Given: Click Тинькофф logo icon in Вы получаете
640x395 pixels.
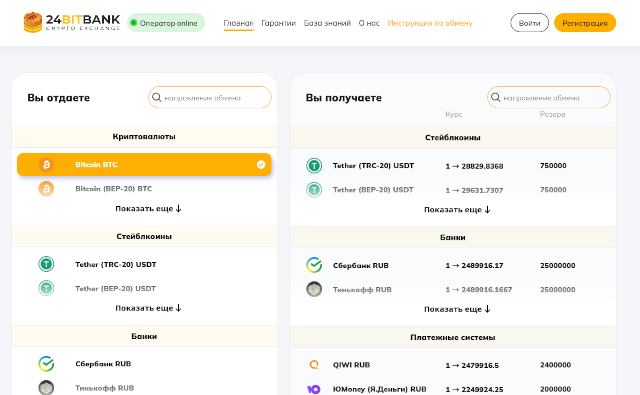Looking at the screenshot, I should 314,289.
